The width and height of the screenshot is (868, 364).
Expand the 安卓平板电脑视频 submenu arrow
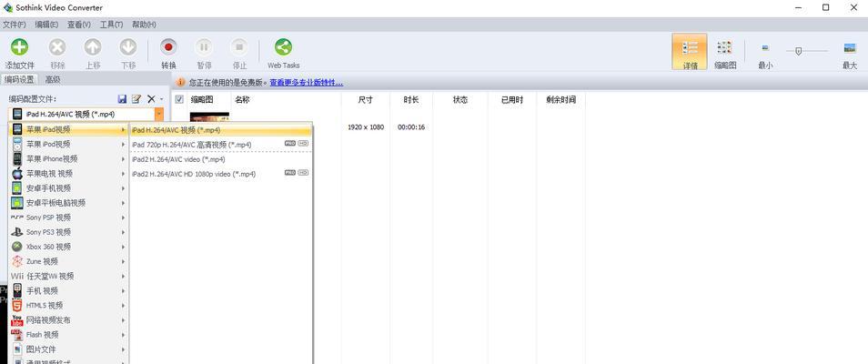[124, 203]
